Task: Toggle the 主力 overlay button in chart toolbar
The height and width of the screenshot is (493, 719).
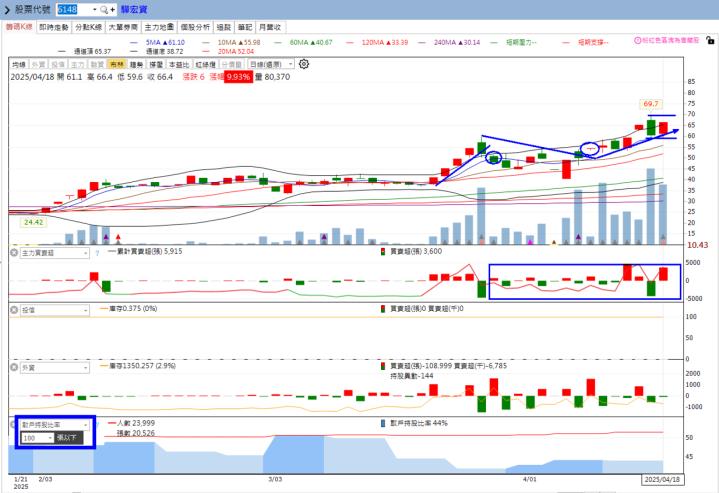Action: click(x=78, y=64)
